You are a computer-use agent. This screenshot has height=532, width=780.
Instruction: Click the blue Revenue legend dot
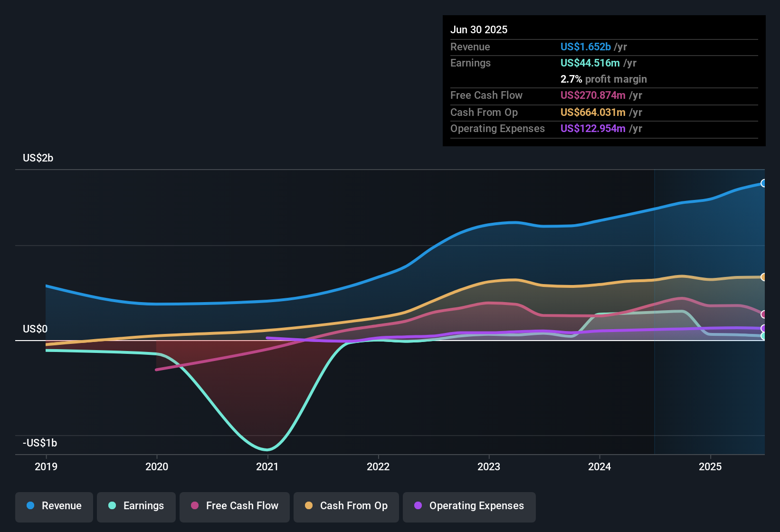[x=30, y=505]
